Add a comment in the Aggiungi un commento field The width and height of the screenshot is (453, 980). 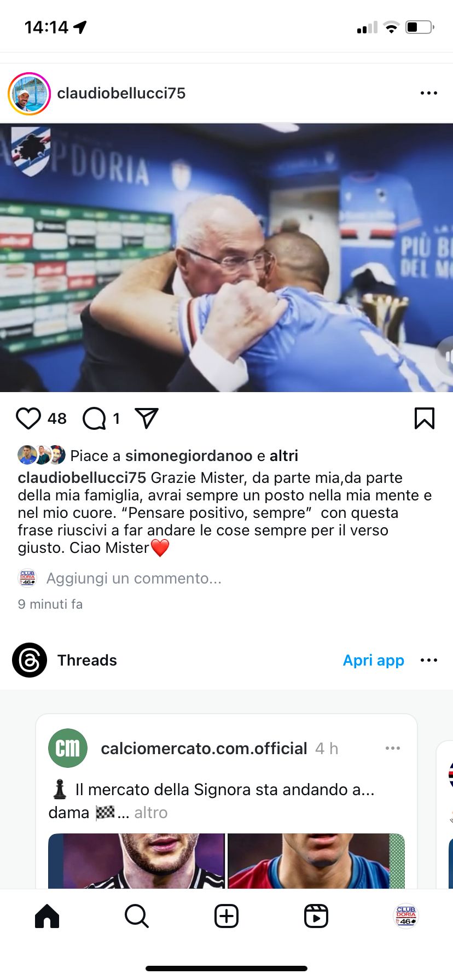134,578
